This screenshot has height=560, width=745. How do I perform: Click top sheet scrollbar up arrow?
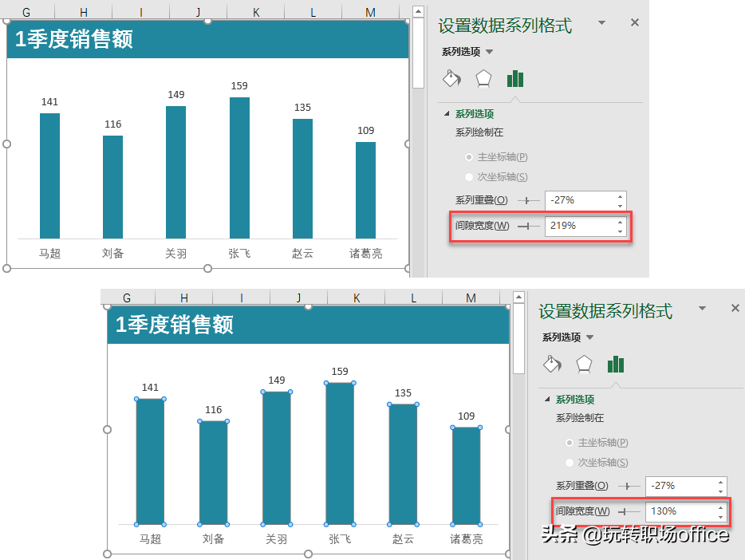tap(418, 11)
